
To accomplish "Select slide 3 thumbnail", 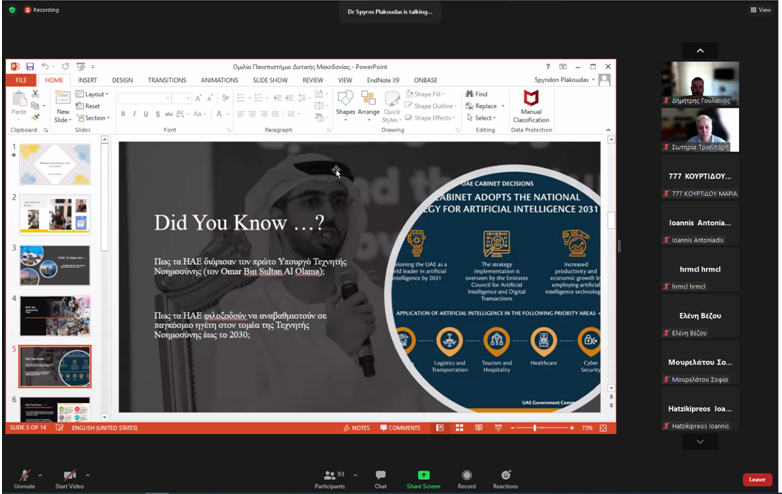I will point(55,265).
